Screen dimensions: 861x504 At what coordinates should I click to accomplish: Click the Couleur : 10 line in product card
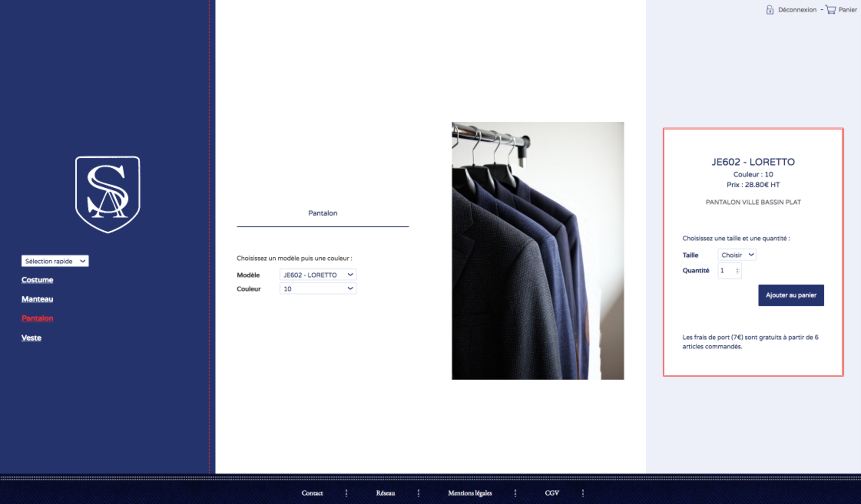pyautogui.click(x=753, y=174)
